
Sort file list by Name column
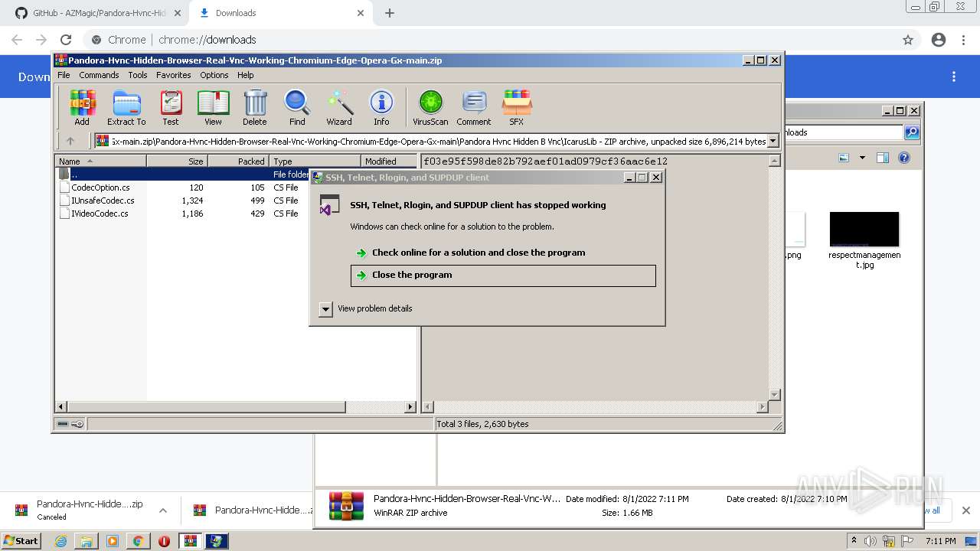point(100,161)
